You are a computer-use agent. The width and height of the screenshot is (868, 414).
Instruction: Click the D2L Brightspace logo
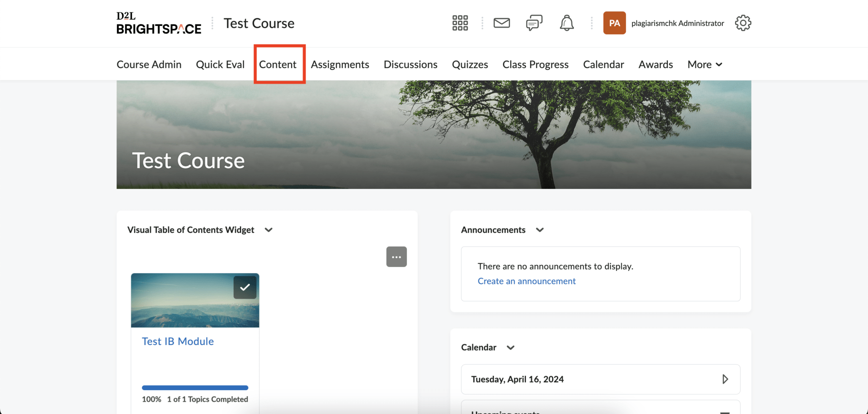pos(159,23)
